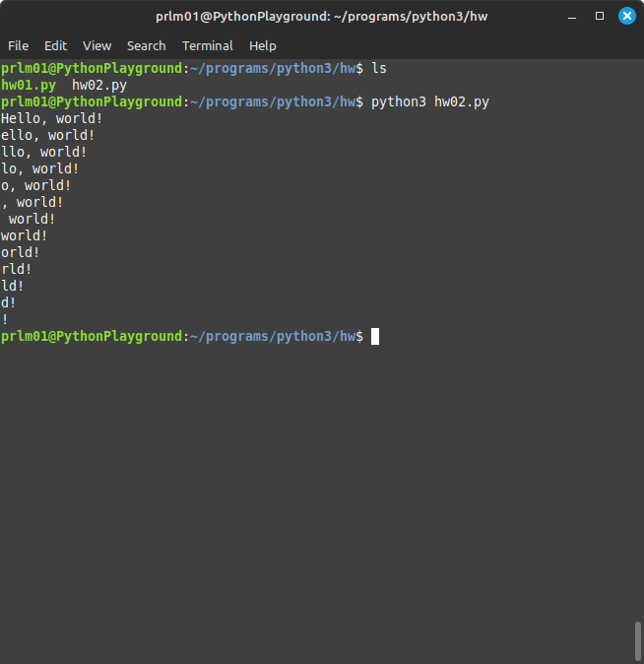Open the Edit menu
This screenshot has width=644, height=664.
coord(55,45)
